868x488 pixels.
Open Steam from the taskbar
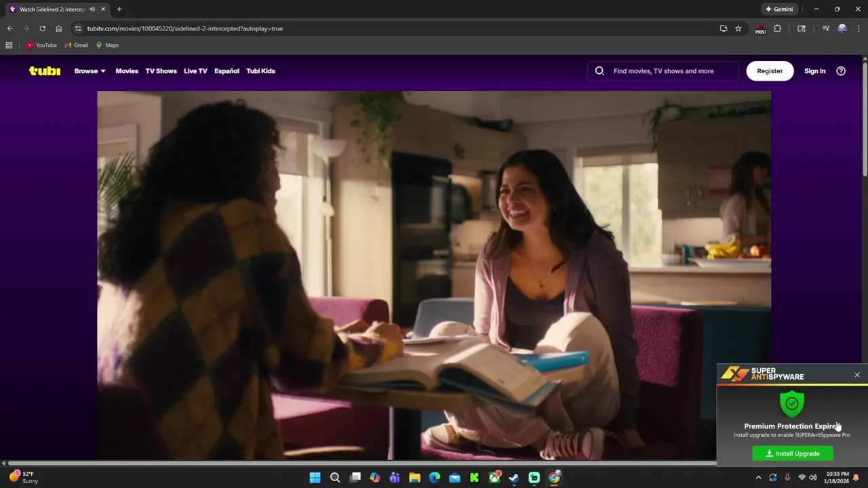coord(514,478)
